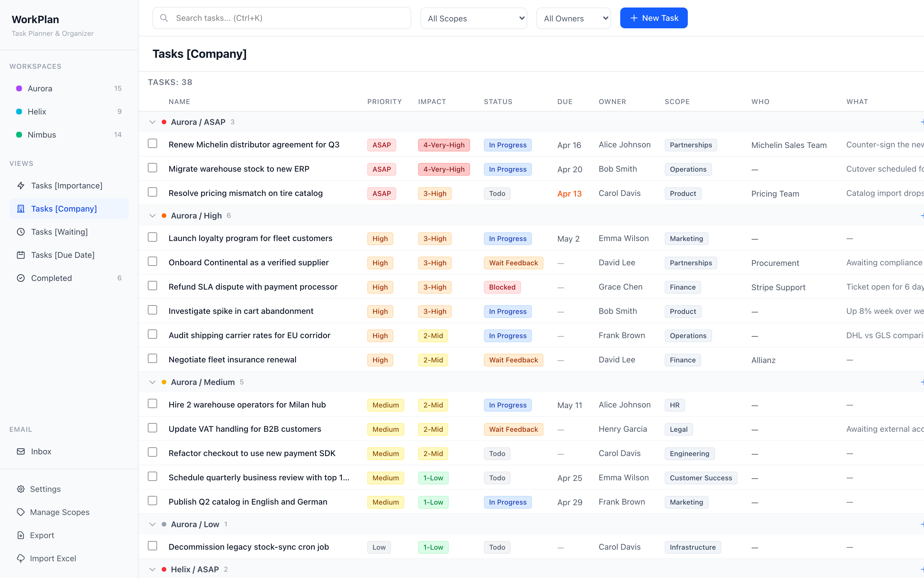Collapse the Aurora / ASAP group

click(x=152, y=122)
